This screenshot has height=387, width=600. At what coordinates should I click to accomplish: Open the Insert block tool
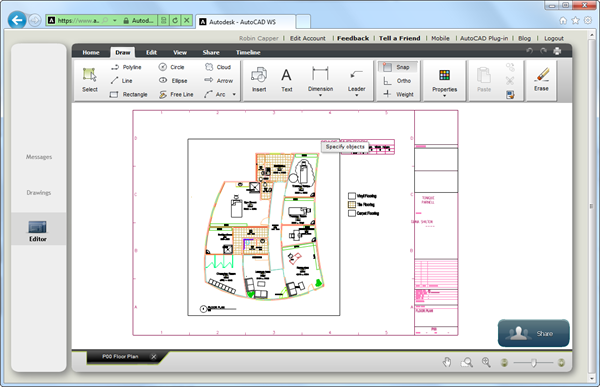259,80
